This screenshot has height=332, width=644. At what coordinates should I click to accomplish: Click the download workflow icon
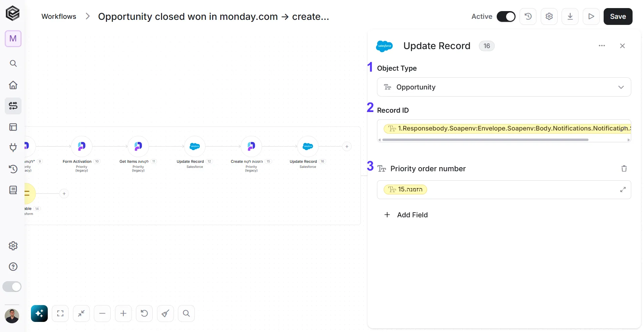(x=570, y=16)
